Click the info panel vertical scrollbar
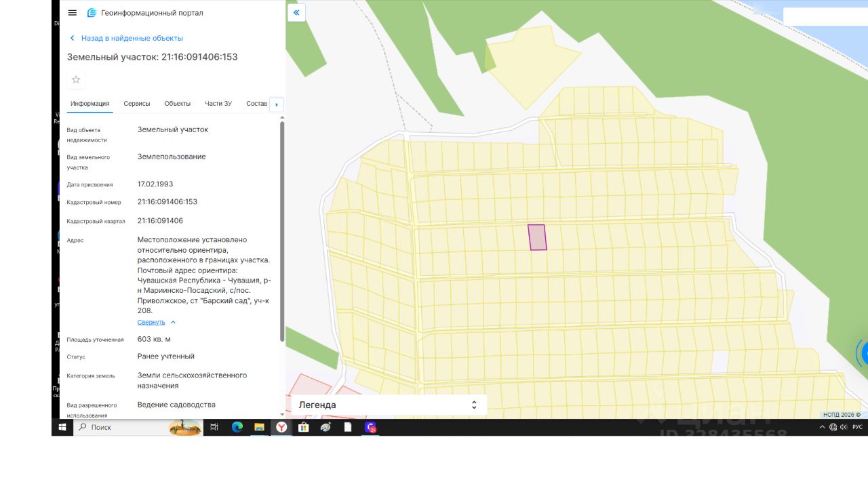 (282, 232)
